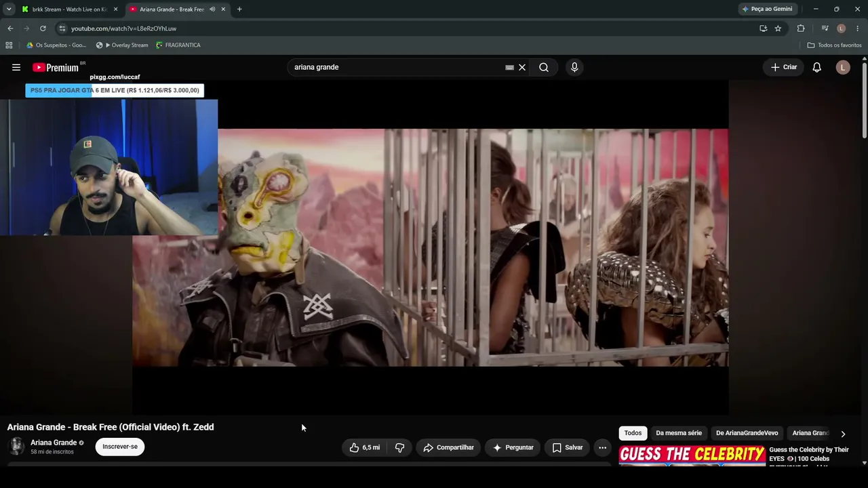Bookmark this page with the star
Viewport: 868px width, 488px height.
pos(778,28)
